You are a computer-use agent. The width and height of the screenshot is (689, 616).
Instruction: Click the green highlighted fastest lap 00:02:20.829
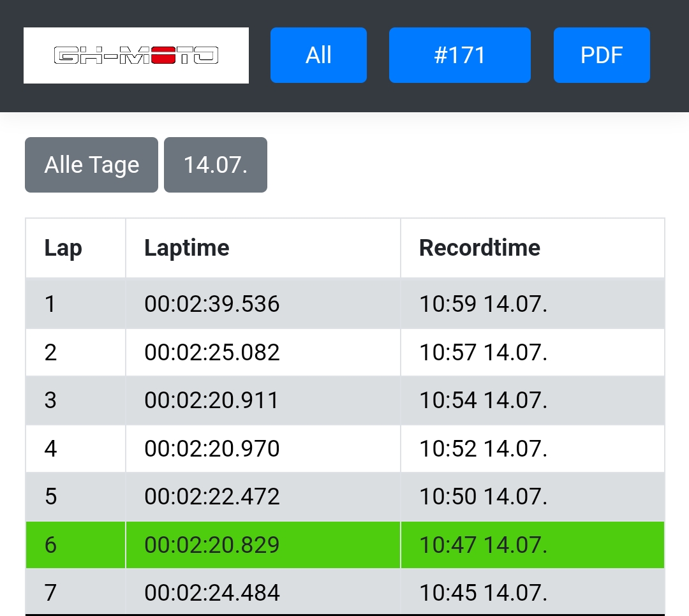coord(212,545)
